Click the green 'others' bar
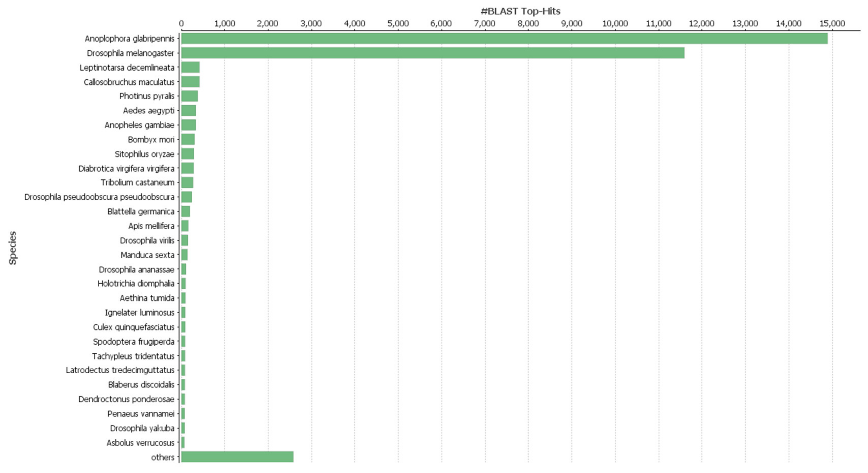 click(x=237, y=457)
